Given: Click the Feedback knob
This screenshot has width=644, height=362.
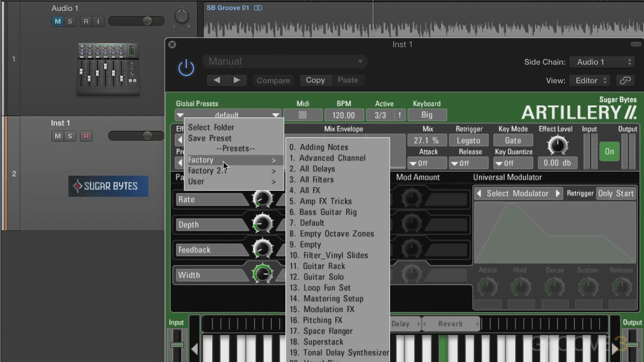Looking at the screenshot, I should click(262, 249).
